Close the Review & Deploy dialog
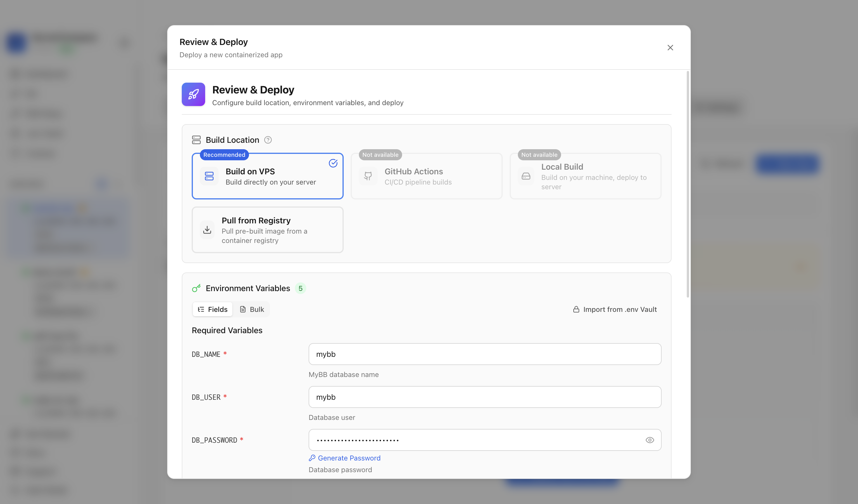This screenshot has height=504, width=858. click(670, 48)
